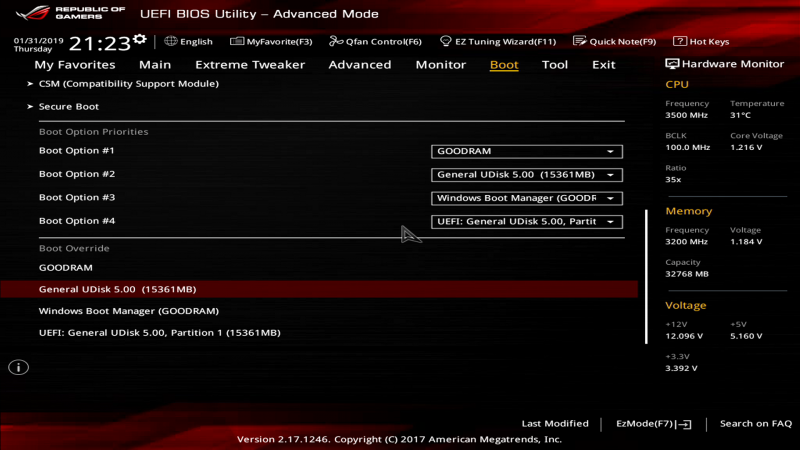Go to Monitor tab
Image resolution: width=800 pixels, height=450 pixels.
[x=441, y=65]
